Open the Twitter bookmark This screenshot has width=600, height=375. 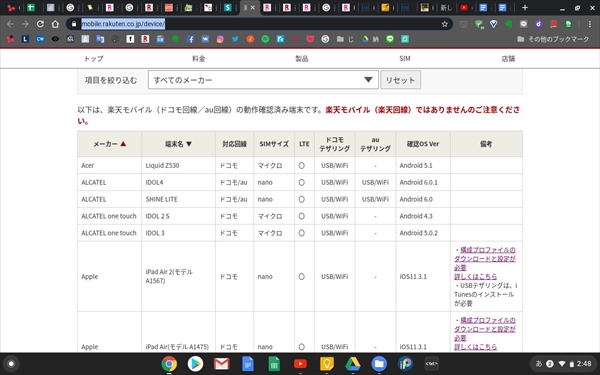[235, 39]
